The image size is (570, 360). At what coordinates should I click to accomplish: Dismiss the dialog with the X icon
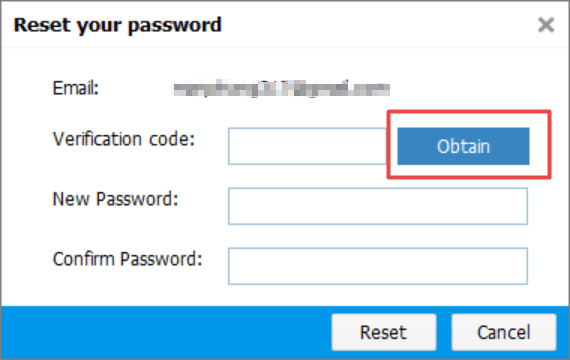point(546,25)
